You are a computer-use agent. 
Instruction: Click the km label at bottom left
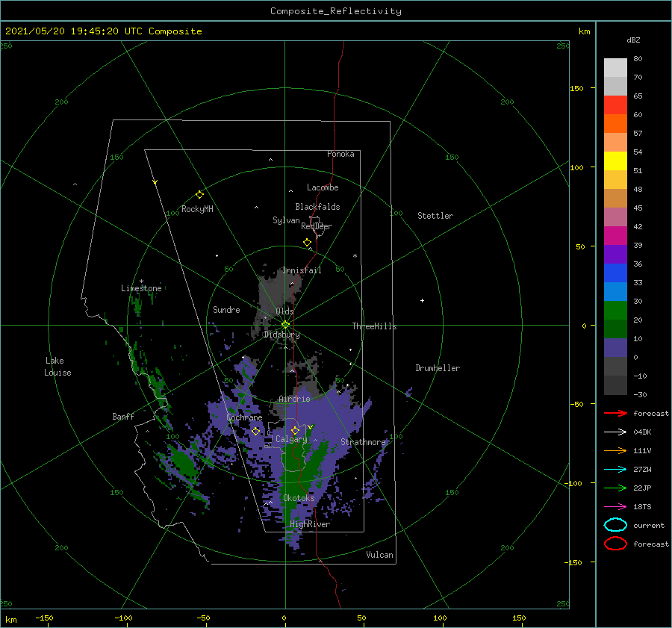10,620
